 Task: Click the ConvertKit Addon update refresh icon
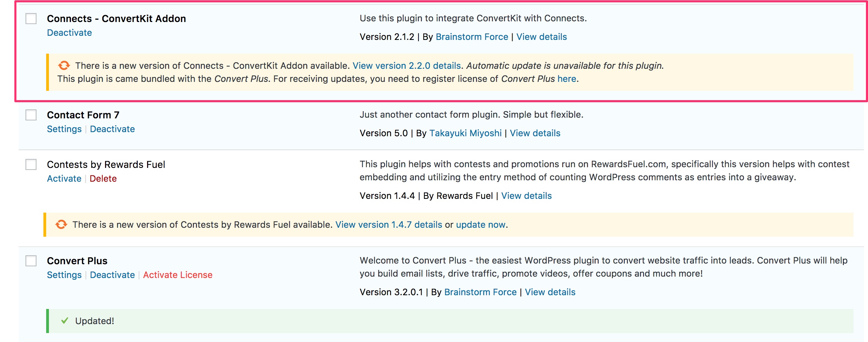[x=64, y=65]
